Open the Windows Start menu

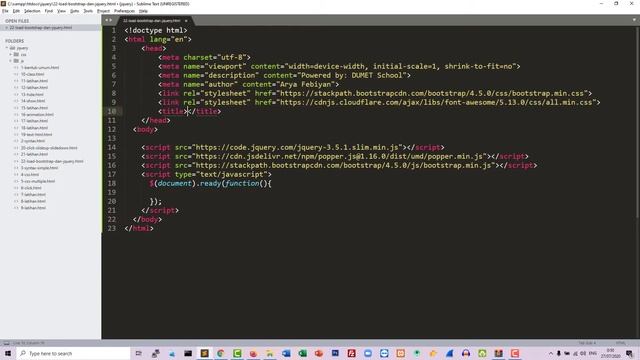pyautogui.click(x=7, y=353)
